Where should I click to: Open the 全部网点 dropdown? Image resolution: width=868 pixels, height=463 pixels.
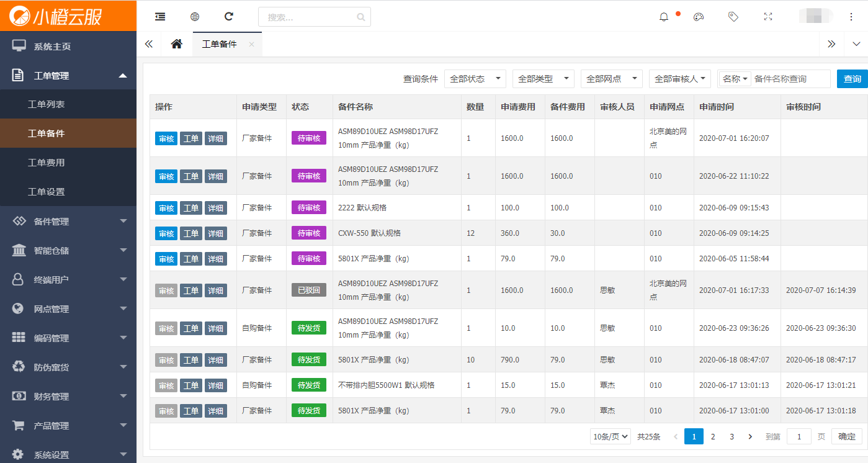point(612,79)
